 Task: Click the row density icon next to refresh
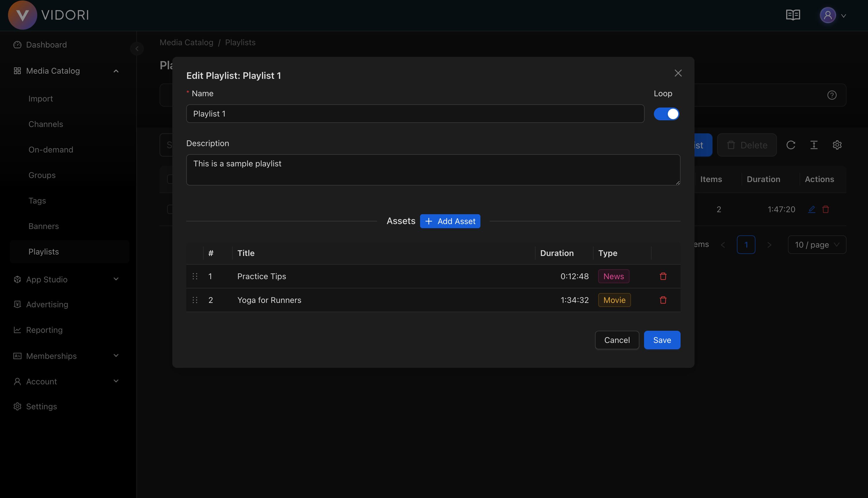click(814, 145)
